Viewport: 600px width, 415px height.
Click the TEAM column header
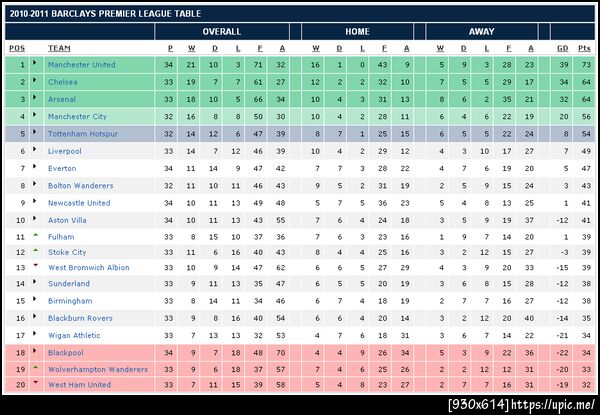click(59, 48)
